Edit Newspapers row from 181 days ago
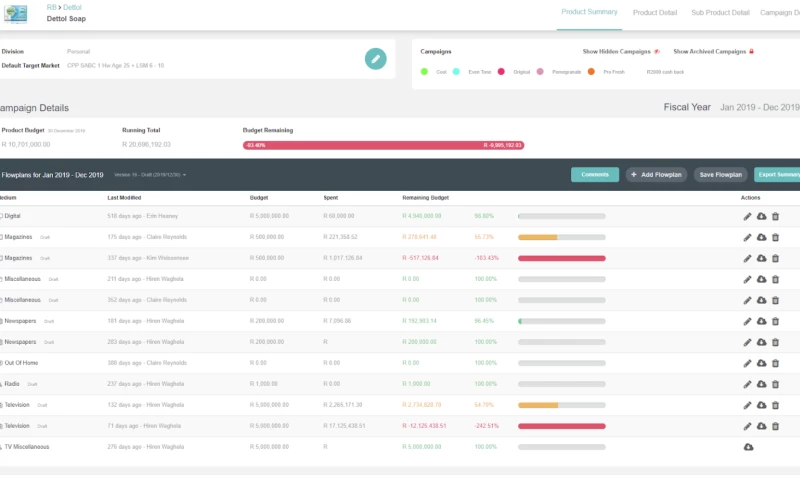800x480 pixels. click(x=747, y=321)
